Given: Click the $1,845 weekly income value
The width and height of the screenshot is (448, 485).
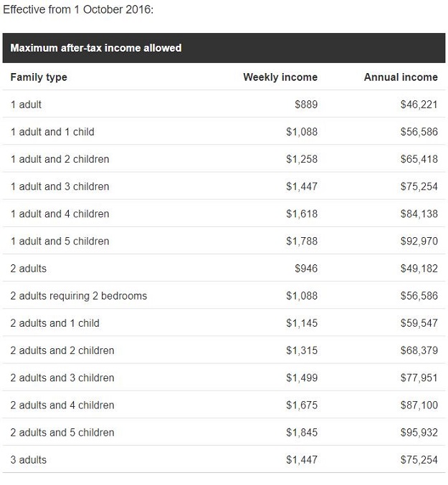Looking at the screenshot, I should point(301,433).
